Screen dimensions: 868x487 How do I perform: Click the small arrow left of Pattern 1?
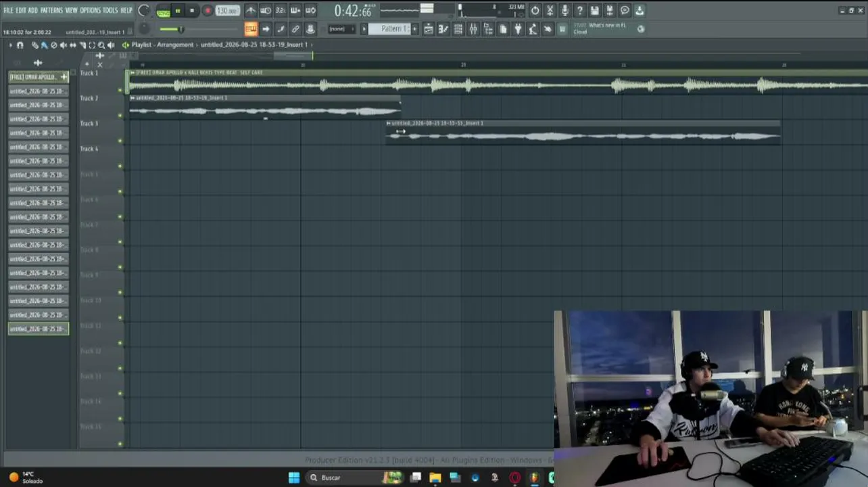point(364,29)
